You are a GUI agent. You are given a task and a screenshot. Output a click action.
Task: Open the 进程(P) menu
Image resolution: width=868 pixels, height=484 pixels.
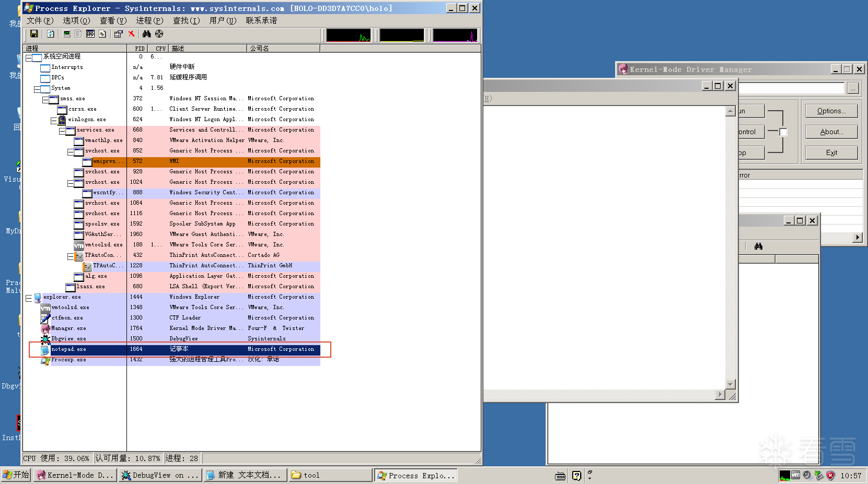[x=150, y=21]
